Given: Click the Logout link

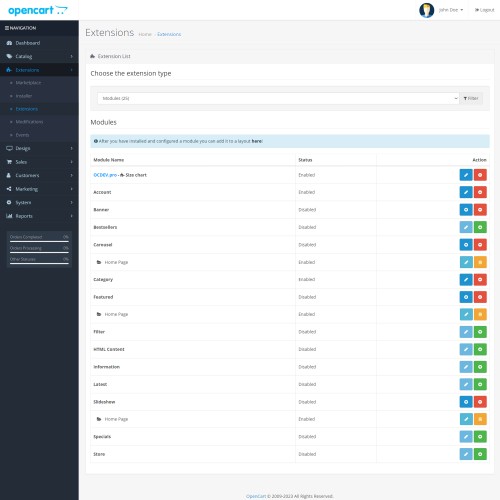Looking at the screenshot, I should 484,10.
